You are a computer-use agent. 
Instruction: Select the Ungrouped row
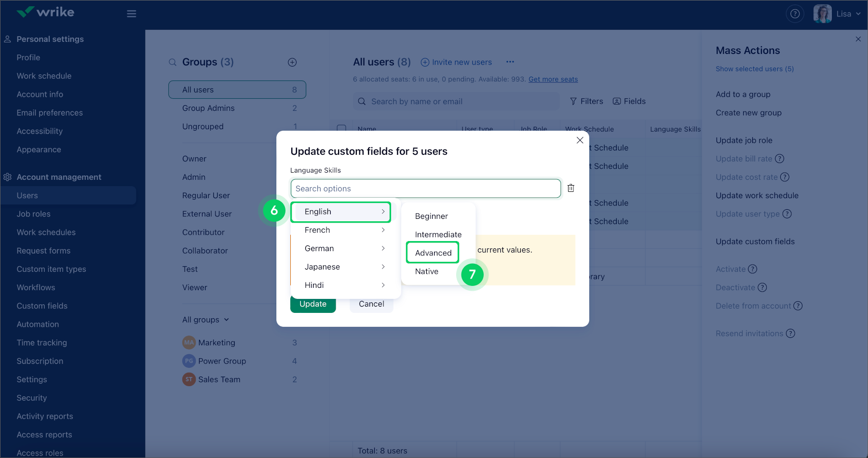(237, 126)
